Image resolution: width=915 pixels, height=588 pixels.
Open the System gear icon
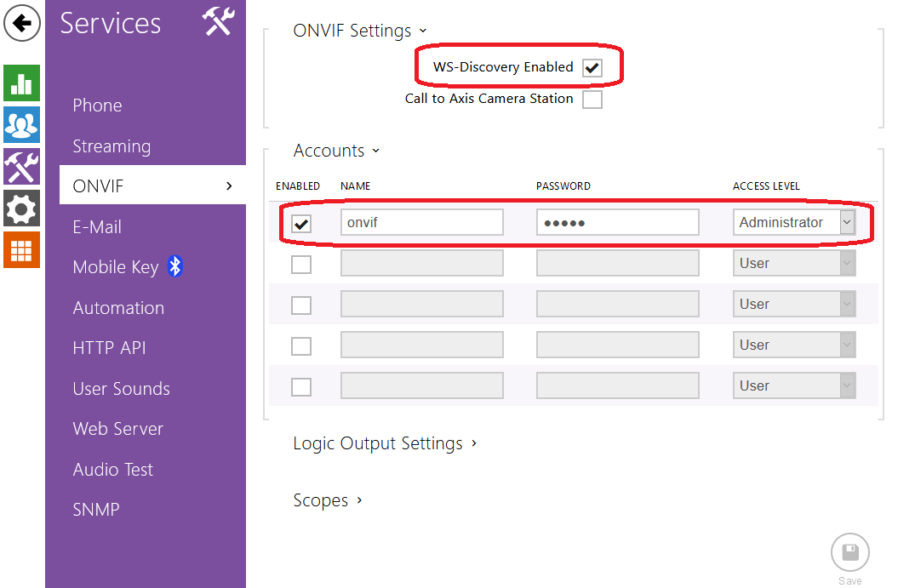pyautogui.click(x=22, y=208)
